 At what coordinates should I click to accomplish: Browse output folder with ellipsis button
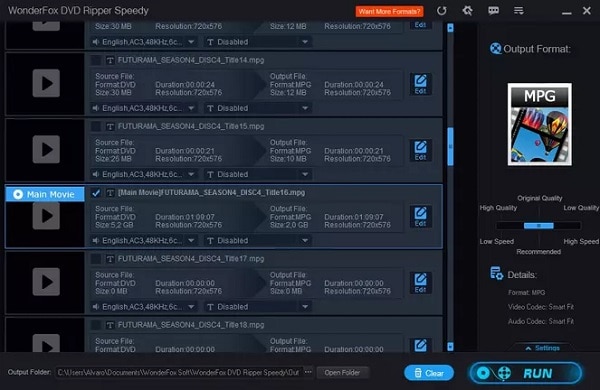click(308, 372)
